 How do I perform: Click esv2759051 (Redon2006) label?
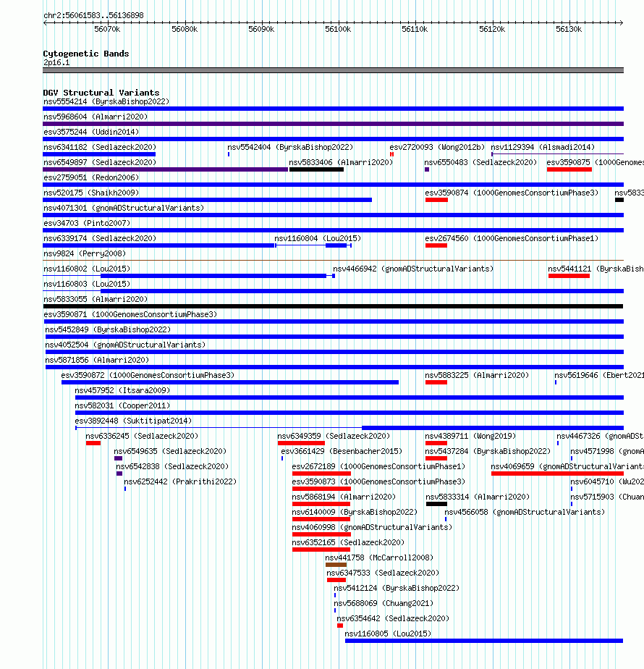(91, 177)
